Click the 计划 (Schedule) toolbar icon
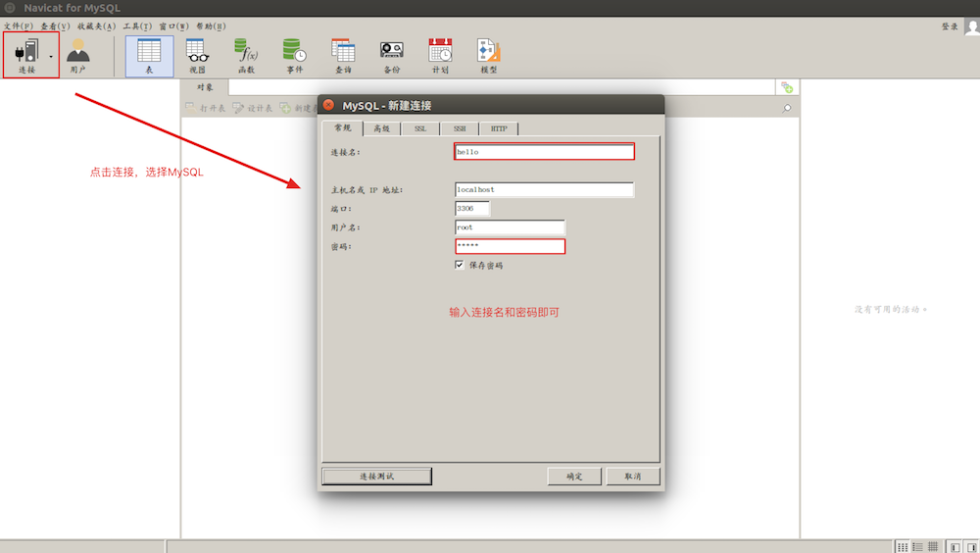Screen dimensions: 980x553 [440, 54]
